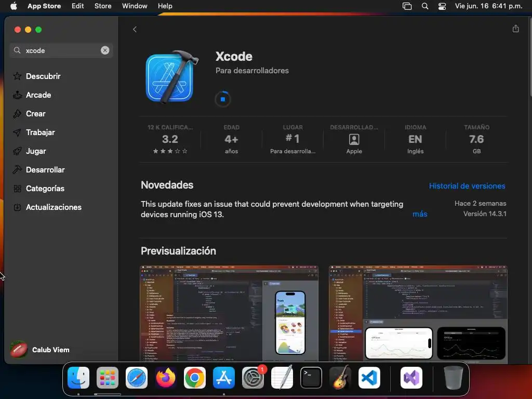Click the Stage Manager menu bar icon
The height and width of the screenshot is (399, 532).
pyautogui.click(x=407, y=6)
